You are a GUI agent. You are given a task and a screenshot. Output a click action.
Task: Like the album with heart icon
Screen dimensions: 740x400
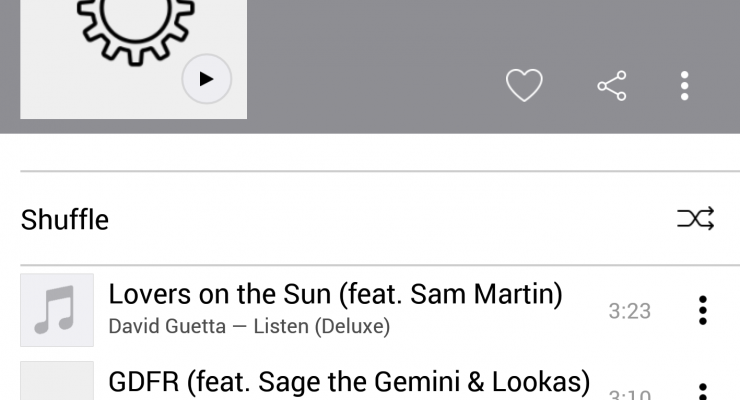(523, 85)
